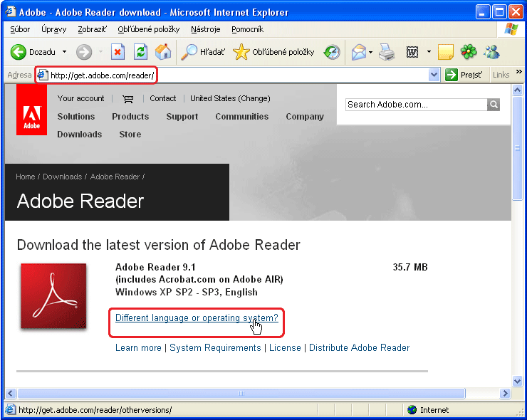This screenshot has width=527, height=420.
Task: Click Distribute Adobe Reader link
Action: click(x=360, y=348)
